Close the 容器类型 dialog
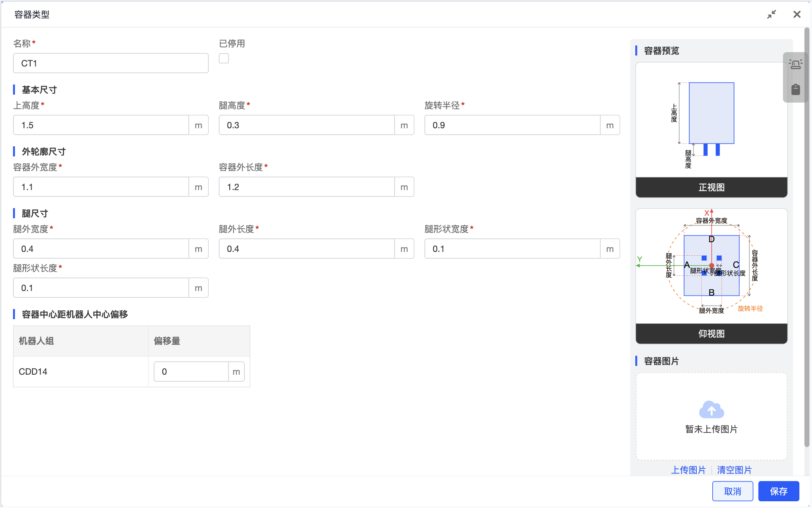Image resolution: width=812 pixels, height=508 pixels. 797,14
